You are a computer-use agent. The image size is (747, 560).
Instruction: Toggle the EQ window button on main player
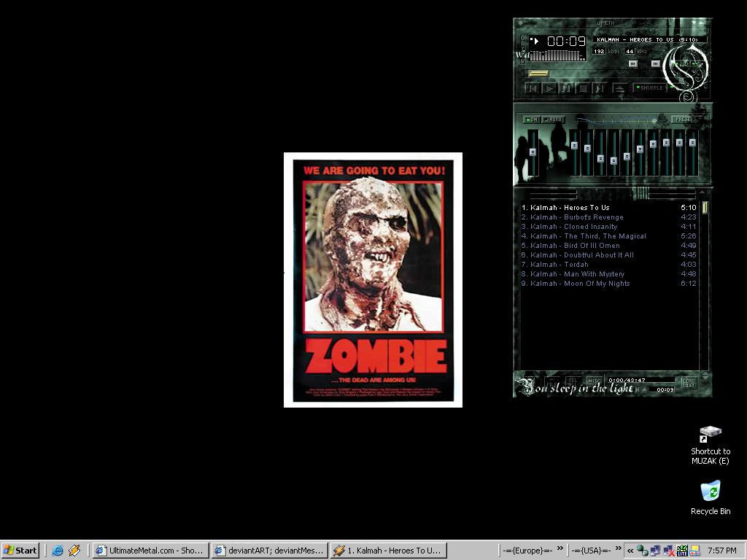point(683,64)
